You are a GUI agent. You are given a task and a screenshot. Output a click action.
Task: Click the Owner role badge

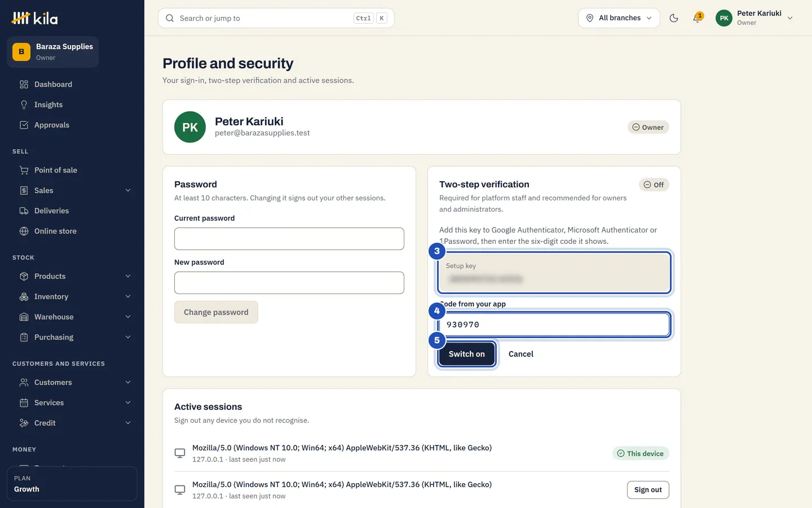click(x=648, y=127)
